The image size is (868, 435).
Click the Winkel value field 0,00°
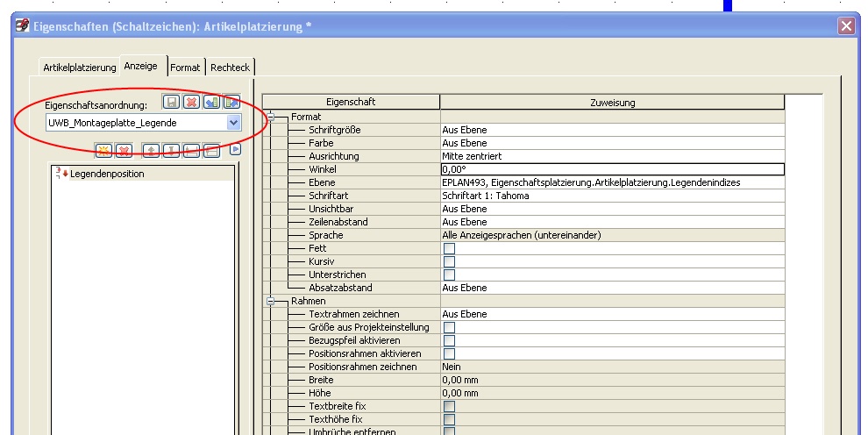613,169
